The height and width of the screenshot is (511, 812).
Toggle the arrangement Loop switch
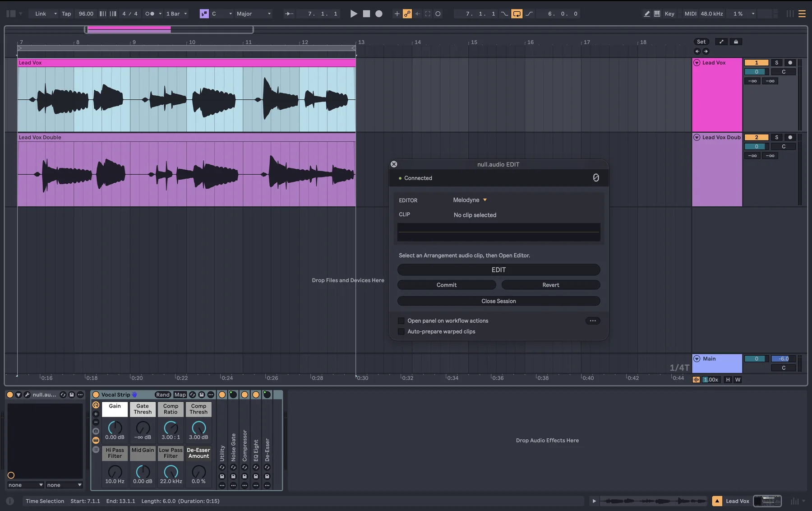[517, 14]
